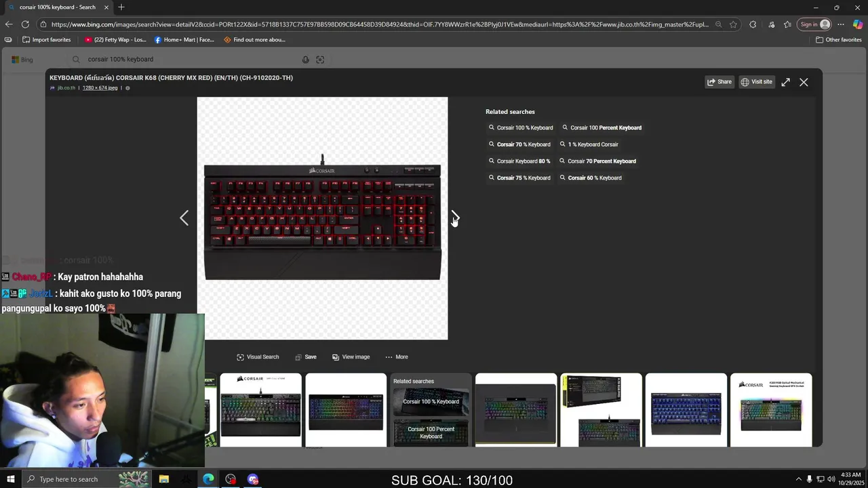Open Windows Start menu

point(10,479)
